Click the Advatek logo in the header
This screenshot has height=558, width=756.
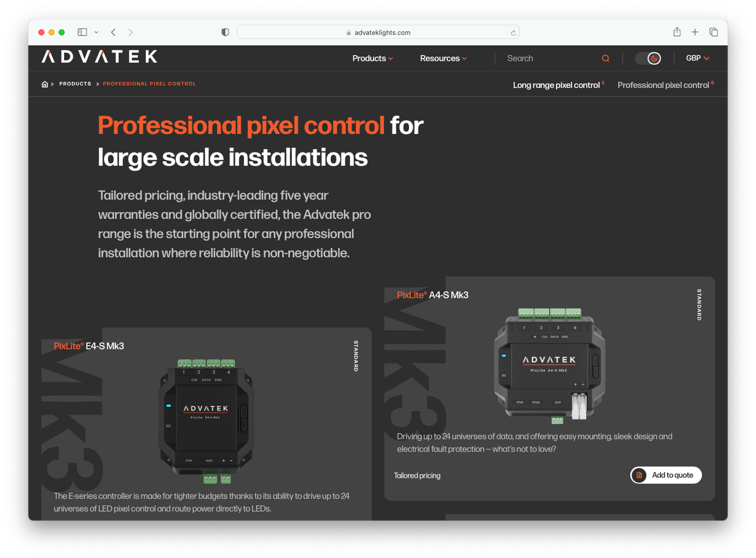99,57
